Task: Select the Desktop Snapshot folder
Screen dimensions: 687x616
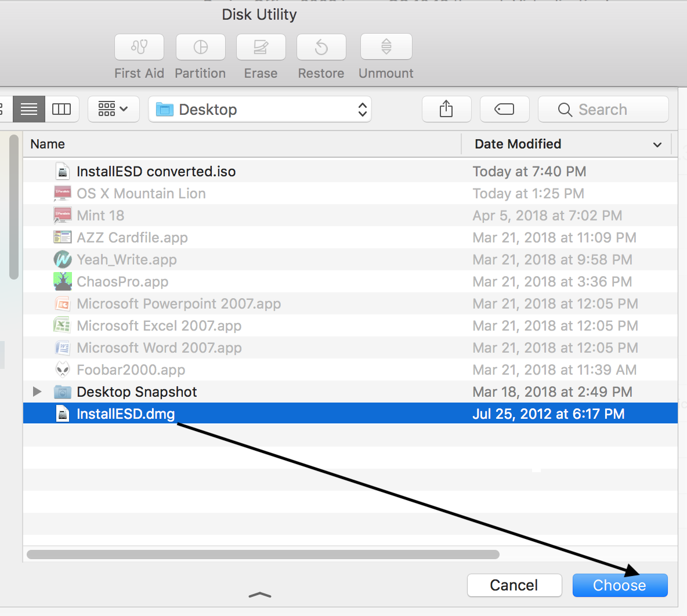Action: pyautogui.click(x=350, y=392)
